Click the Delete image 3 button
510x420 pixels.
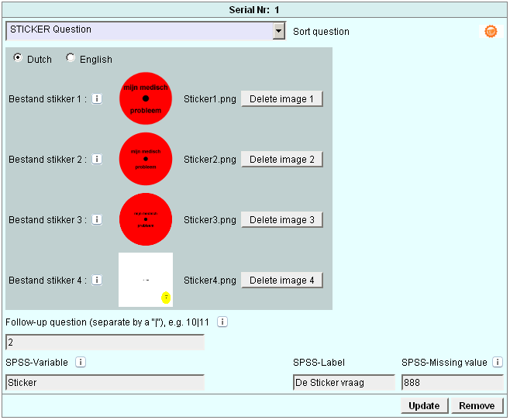[x=281, y=220]
